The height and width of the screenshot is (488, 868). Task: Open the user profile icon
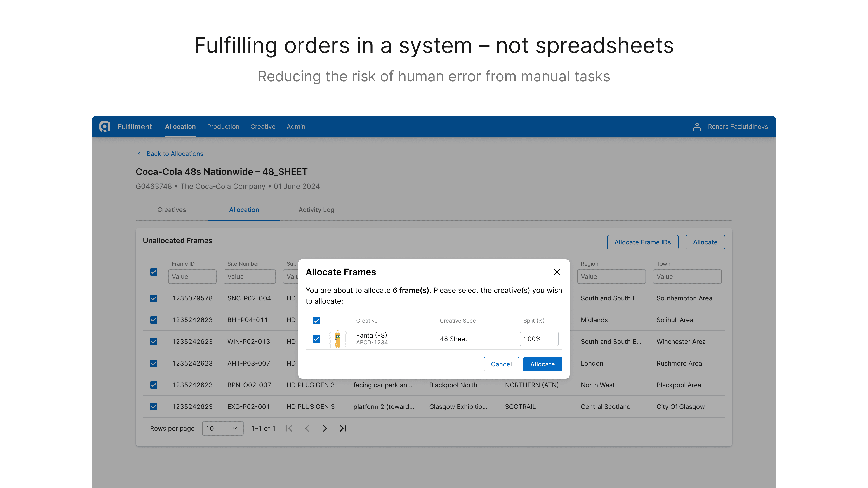(697, 127)
